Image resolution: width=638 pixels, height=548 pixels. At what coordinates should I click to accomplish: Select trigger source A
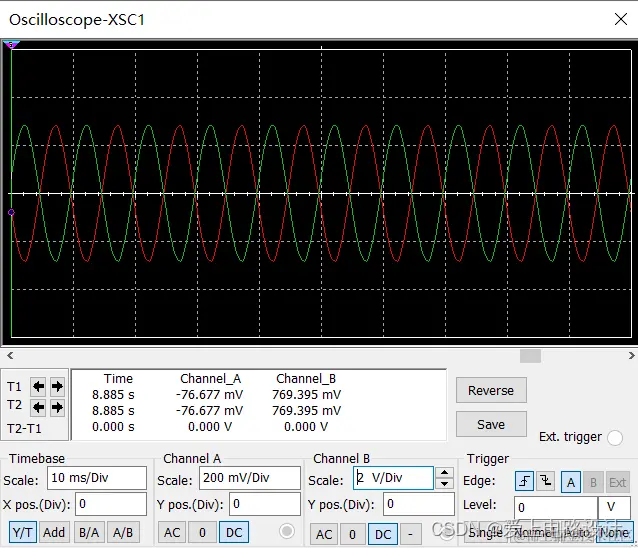(571, 483)
